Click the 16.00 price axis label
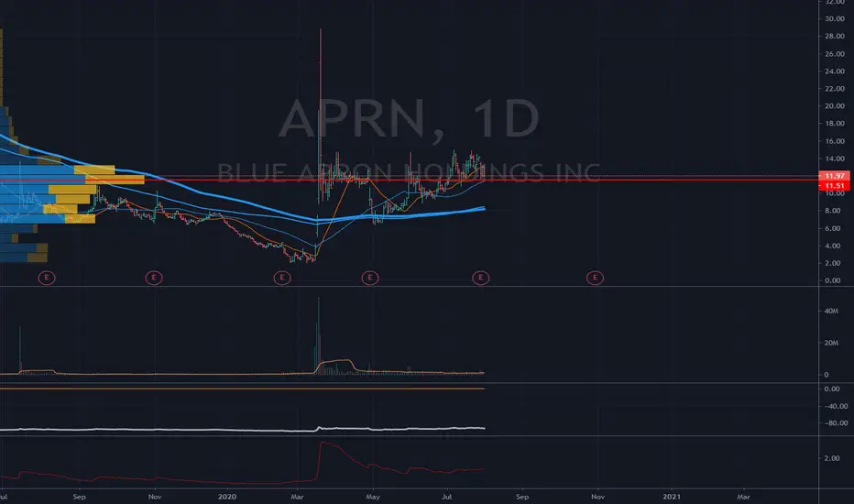 point(835,140)
